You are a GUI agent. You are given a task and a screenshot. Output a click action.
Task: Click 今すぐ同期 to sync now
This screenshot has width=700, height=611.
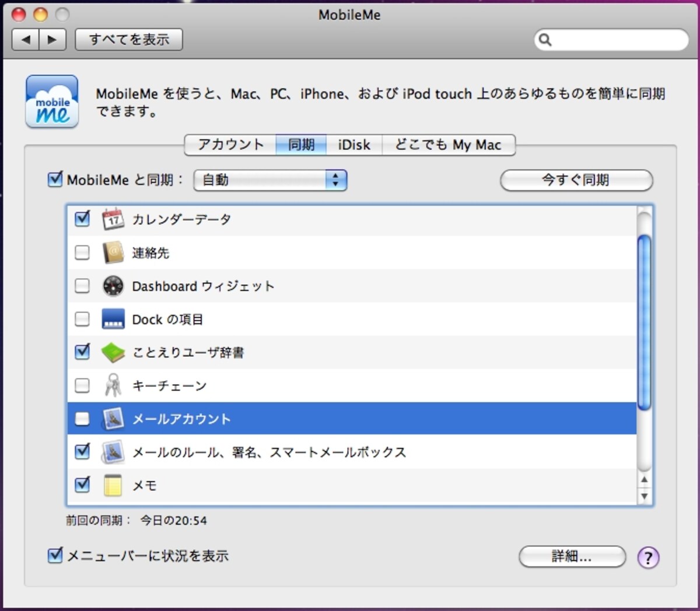576,180
